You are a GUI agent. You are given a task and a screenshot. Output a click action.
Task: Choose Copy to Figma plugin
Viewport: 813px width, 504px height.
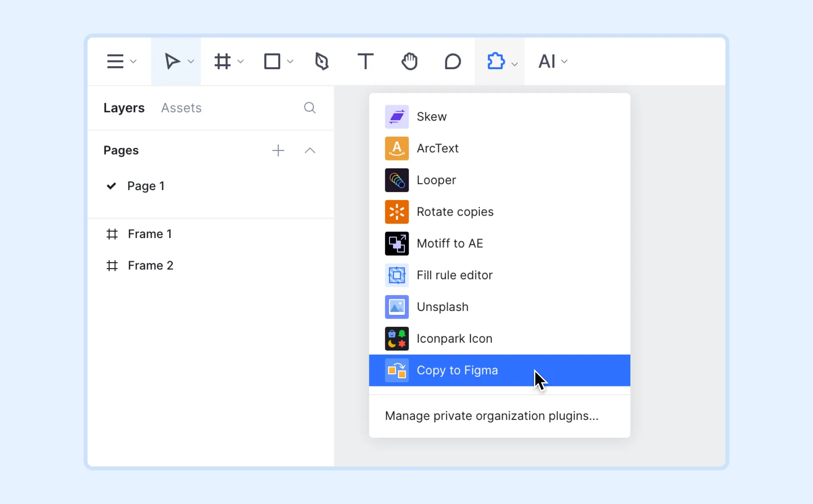tap(499, 370)
